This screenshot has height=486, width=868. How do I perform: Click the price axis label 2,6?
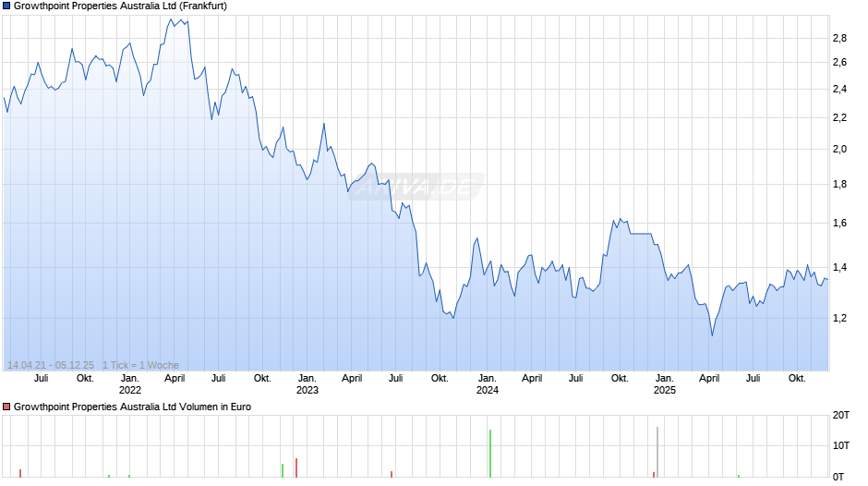click(839, 63)
